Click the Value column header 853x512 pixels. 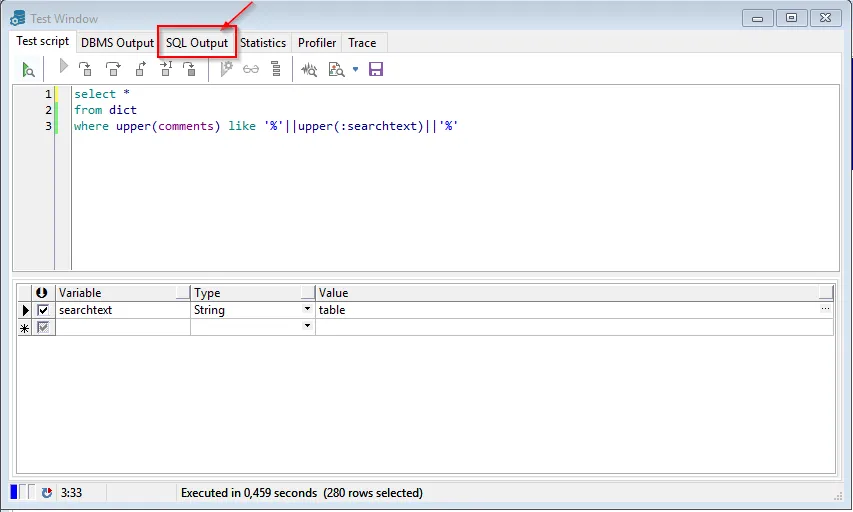pos(574,293)
